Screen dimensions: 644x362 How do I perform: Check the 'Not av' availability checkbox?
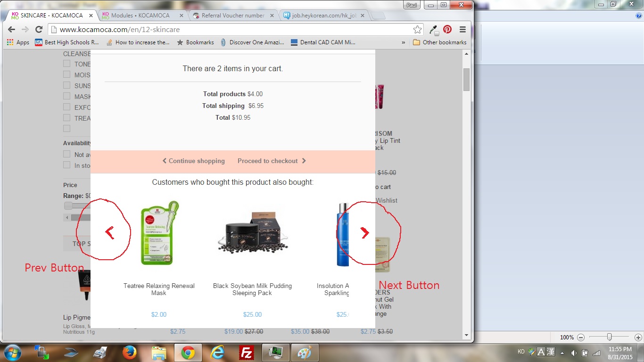(x=67, y=155)
